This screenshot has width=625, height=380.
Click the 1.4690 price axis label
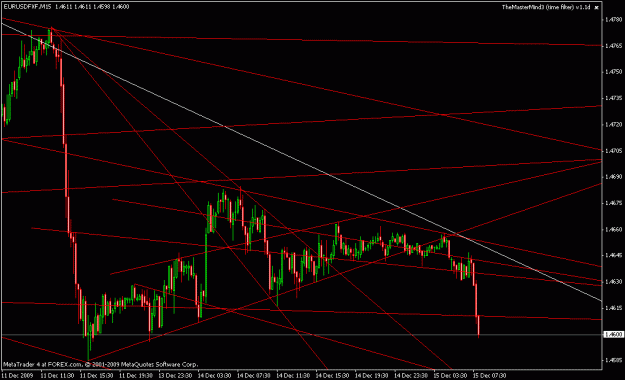click(613, 177)
